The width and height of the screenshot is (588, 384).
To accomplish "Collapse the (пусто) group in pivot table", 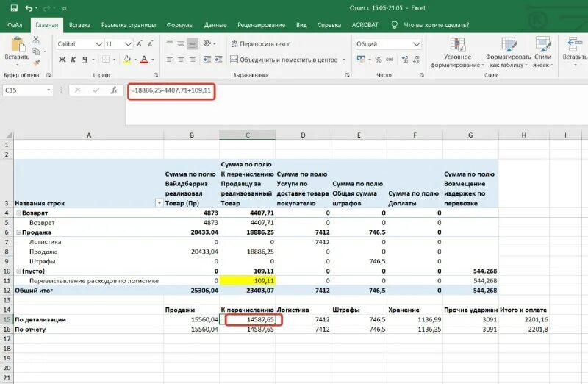I will [x=19, y=271].
